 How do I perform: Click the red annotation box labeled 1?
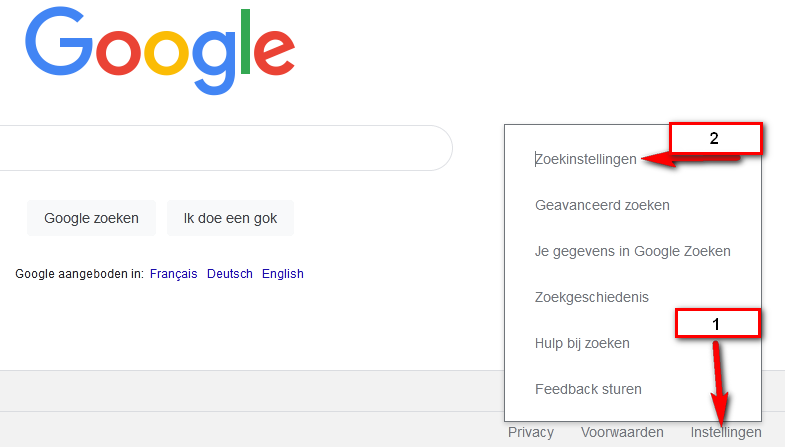pyautogui.click(x=717, y=324)
